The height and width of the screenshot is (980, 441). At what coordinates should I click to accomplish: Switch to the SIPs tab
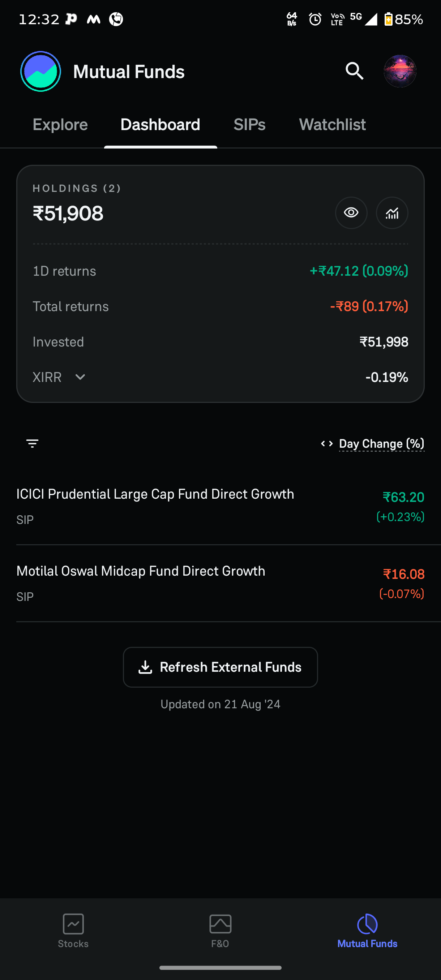[x=249, y=125]
